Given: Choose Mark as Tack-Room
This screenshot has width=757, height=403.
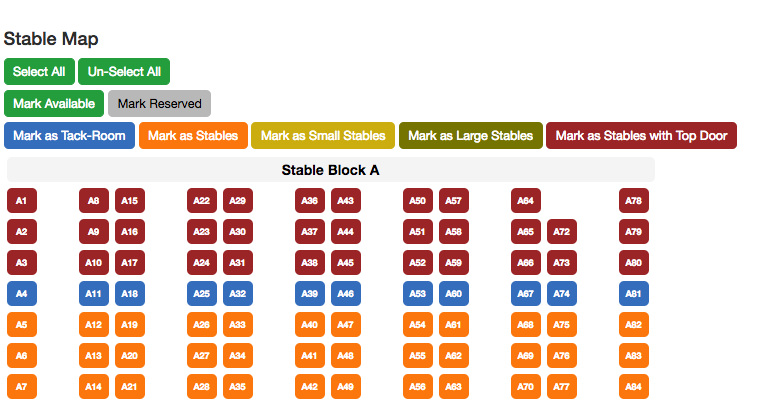Looking at the screenshot, I should [x=69, y=136].
